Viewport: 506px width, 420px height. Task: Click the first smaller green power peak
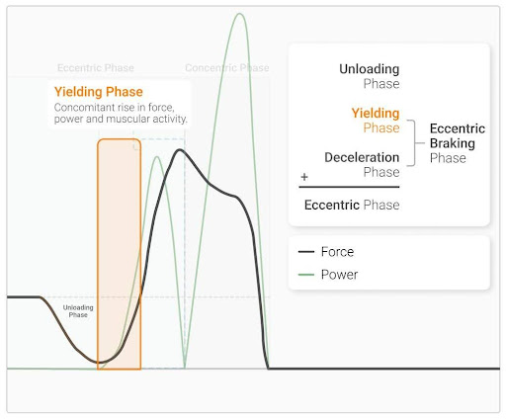(157, 157)
